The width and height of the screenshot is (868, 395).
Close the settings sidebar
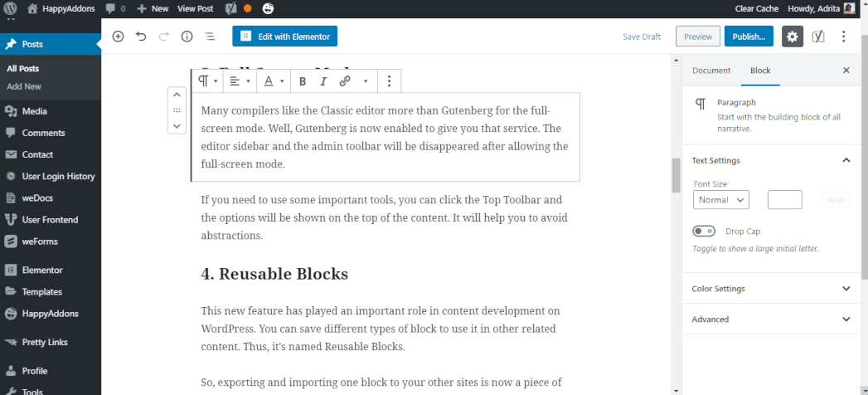click(x=846, y=71)
